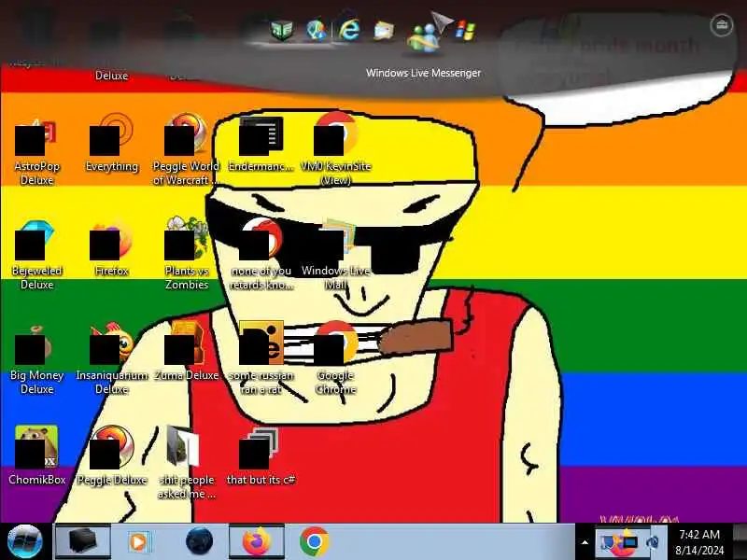Click Show desktop strip beside the clock
The width and height of the screenshot is (747, 560).
point(740,542)
